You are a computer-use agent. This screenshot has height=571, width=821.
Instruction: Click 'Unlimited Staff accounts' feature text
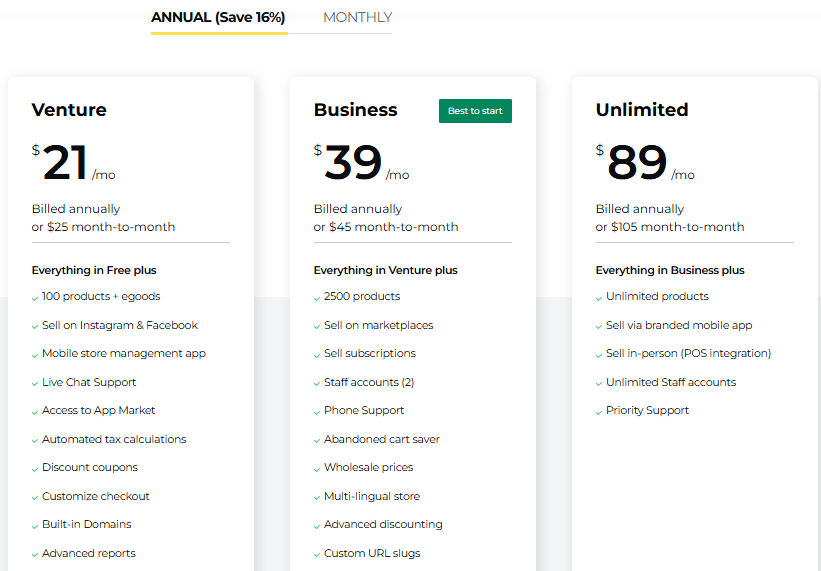point(671,382)
